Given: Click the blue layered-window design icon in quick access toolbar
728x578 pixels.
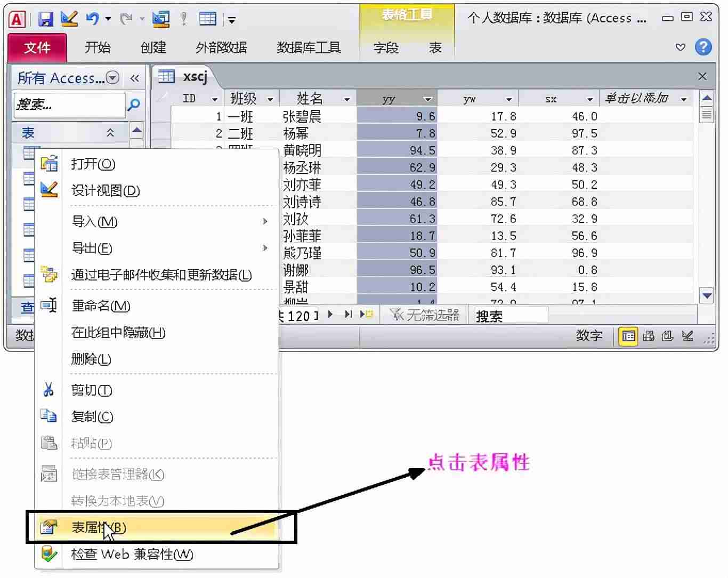Looking at the screenshot, I should (x=161, y=20).
